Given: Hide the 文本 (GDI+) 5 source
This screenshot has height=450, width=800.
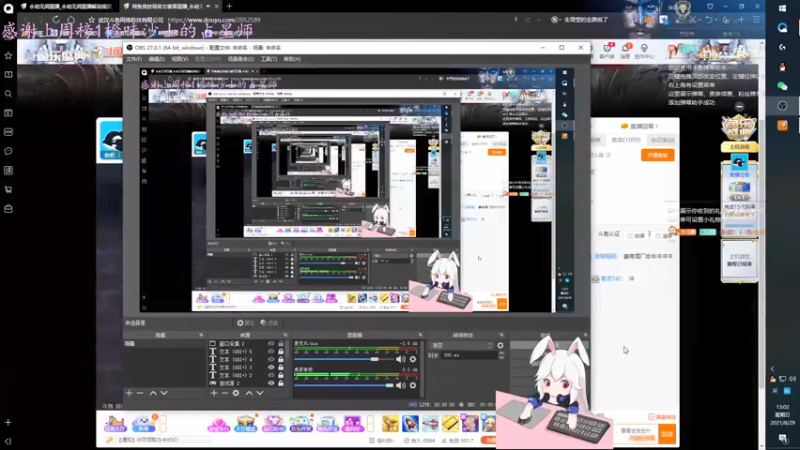Looking at the screenshot, I should (271, 352).
